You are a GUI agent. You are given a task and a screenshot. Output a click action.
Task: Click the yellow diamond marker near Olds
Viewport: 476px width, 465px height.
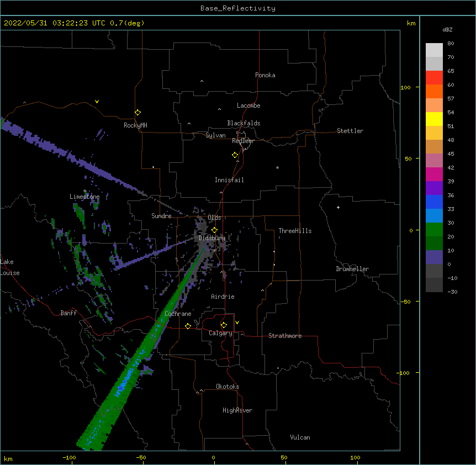pyautogui.click(x=214, y=230)
